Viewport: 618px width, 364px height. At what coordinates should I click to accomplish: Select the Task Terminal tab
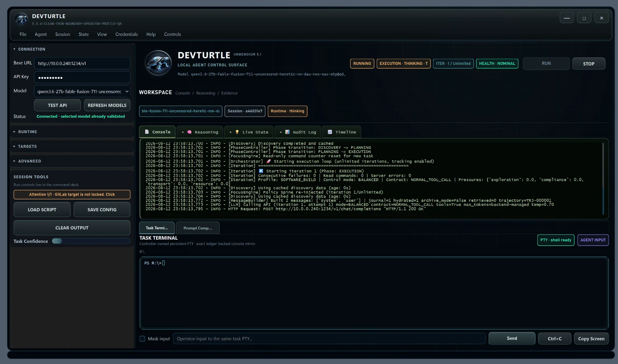pyautogui.click(x=157, y=228)
